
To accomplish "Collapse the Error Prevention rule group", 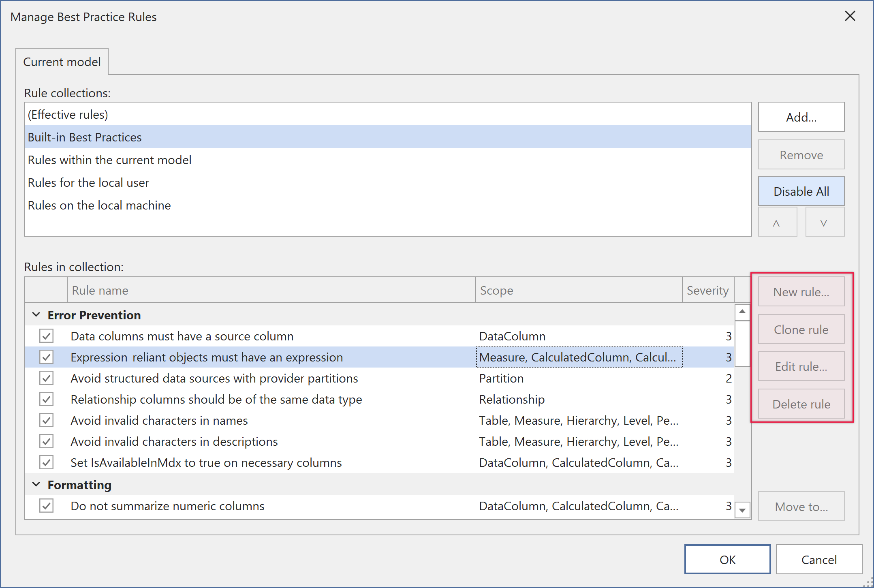I will coord(36,314).
